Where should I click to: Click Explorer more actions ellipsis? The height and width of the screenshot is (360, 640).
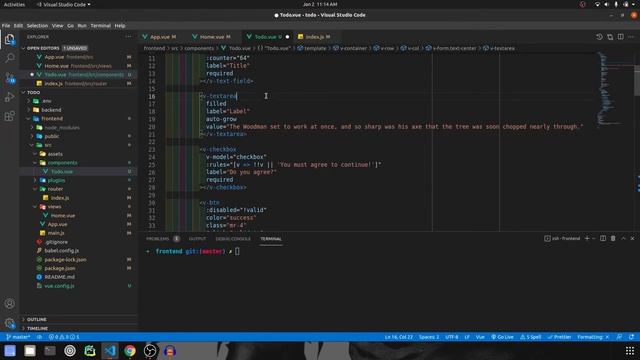[x=129, y=37]
